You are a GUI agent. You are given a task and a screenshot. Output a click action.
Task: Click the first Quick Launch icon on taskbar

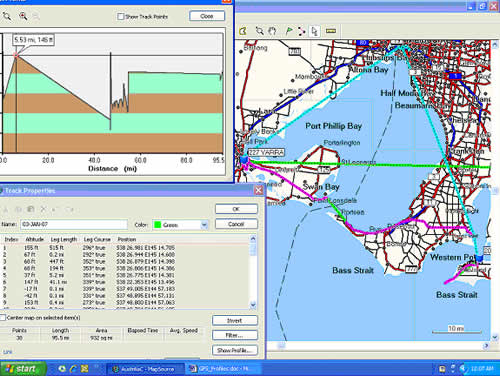tap(62, 369)
